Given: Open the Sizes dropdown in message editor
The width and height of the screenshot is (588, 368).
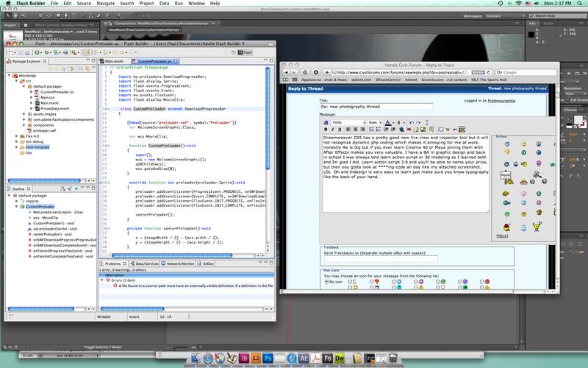Looking at the screenshot, I should 373,122.
